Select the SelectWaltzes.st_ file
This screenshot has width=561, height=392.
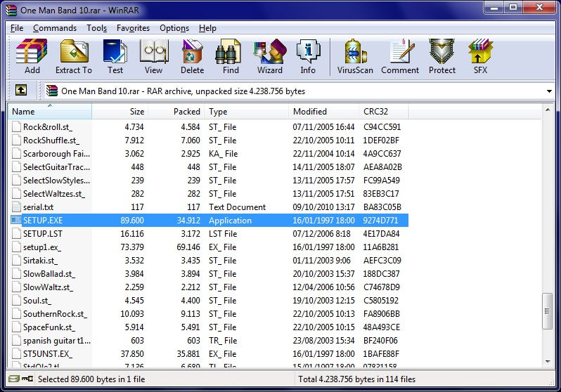coord(54,193)
